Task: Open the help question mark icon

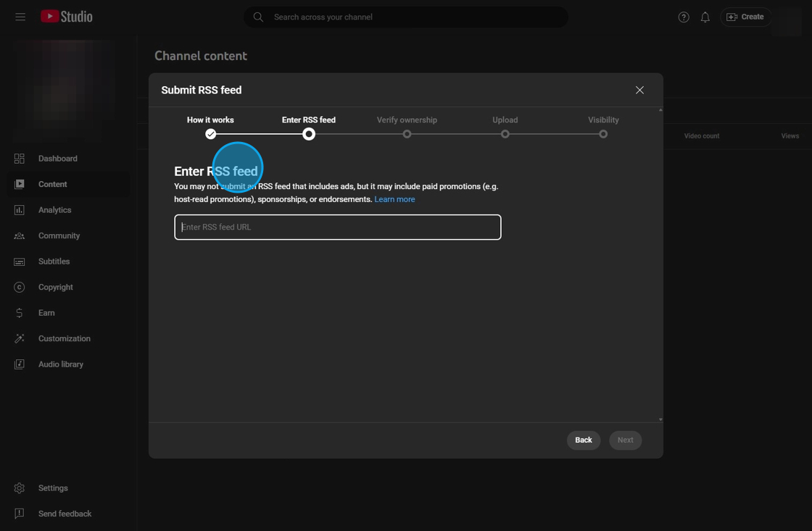Action: 684,17
